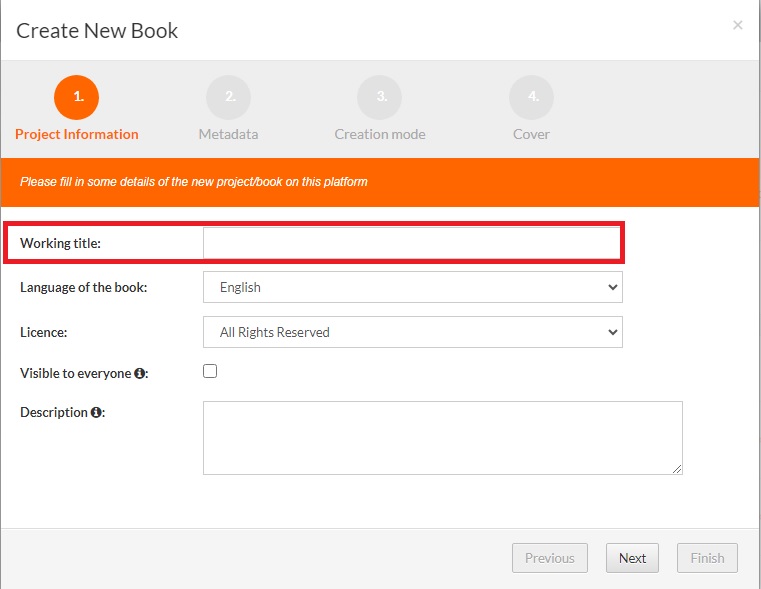This screenshot has height=589, width=761.
Task: Select the step 4 circle
Action: 531,97
